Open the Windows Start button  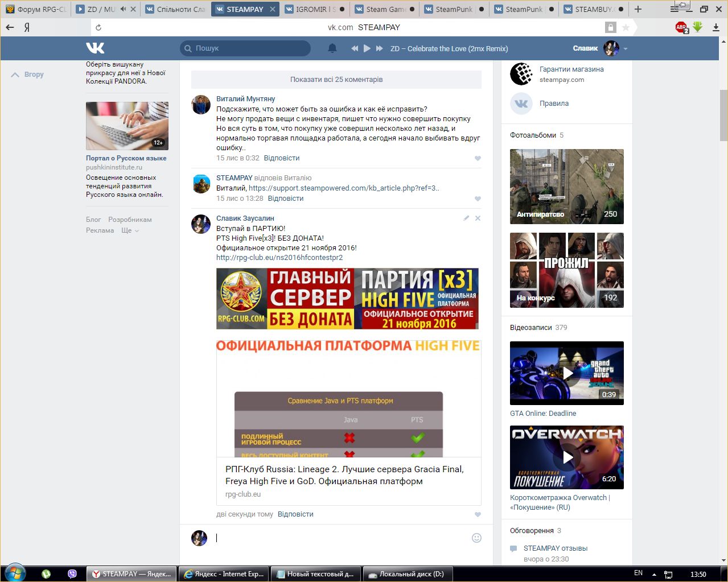click(15, 573)
